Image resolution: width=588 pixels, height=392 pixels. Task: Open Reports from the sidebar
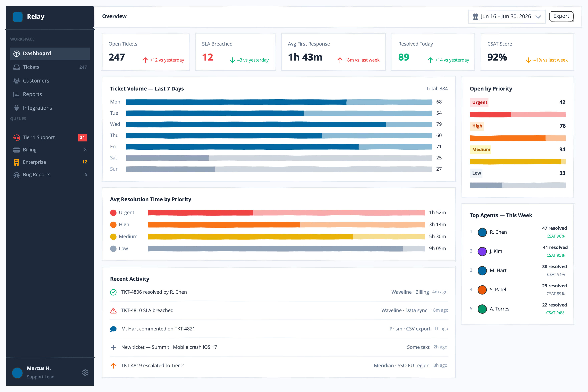(x=50, y=94)
